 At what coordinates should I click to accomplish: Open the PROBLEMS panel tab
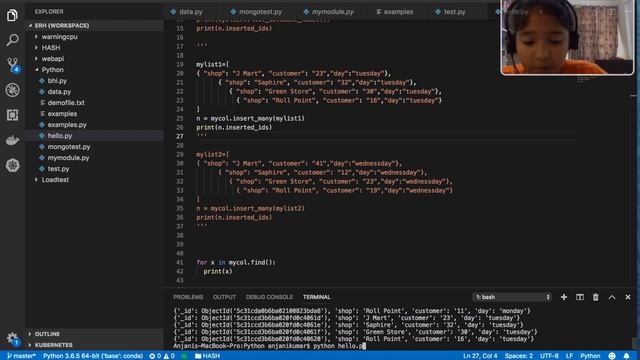tap(188, 297)
